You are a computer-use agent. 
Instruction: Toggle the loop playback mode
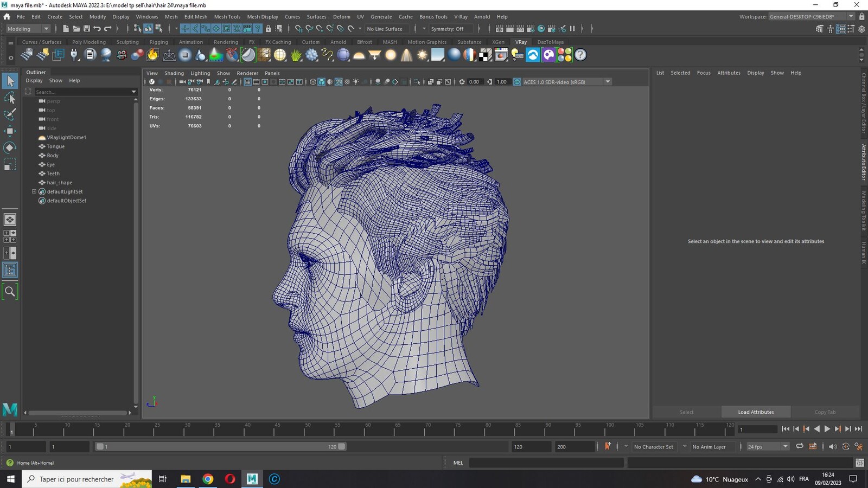[x=799, y=447]
